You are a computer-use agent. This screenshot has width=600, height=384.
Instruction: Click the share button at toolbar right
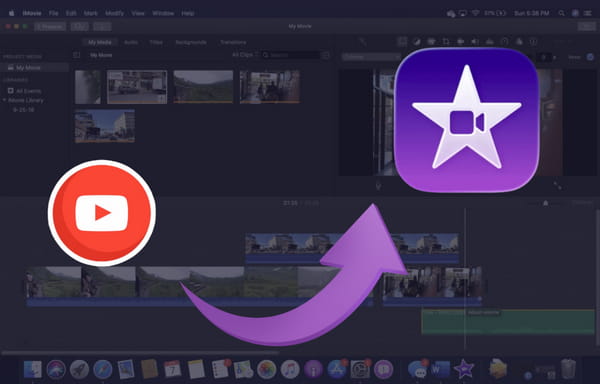(x=586, y=26)
